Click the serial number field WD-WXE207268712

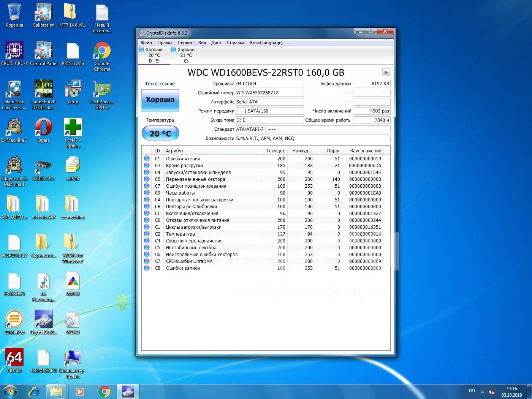coord(270,93)
